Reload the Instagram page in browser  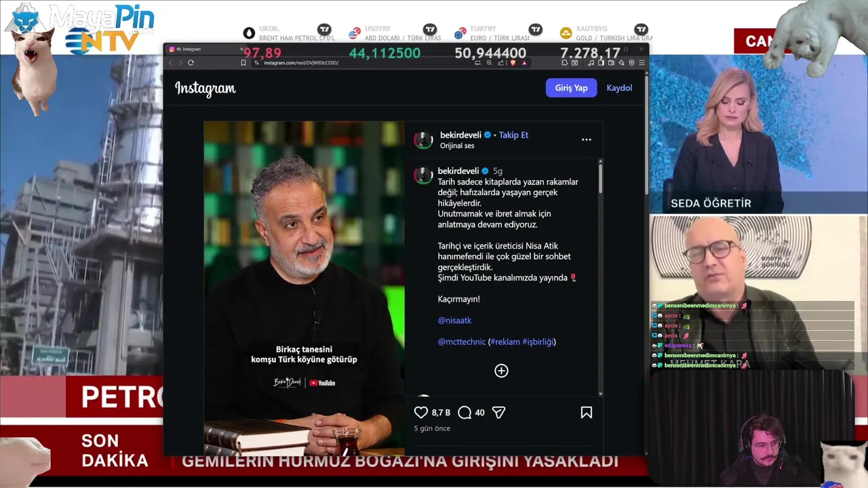pyautogui.click(x=191, y=62)
